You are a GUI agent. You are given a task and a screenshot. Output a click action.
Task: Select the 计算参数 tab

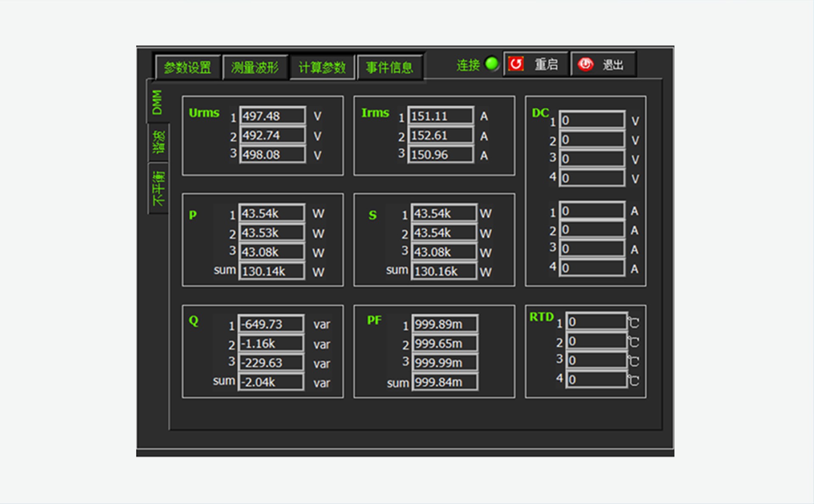click(x=322, y=67)
